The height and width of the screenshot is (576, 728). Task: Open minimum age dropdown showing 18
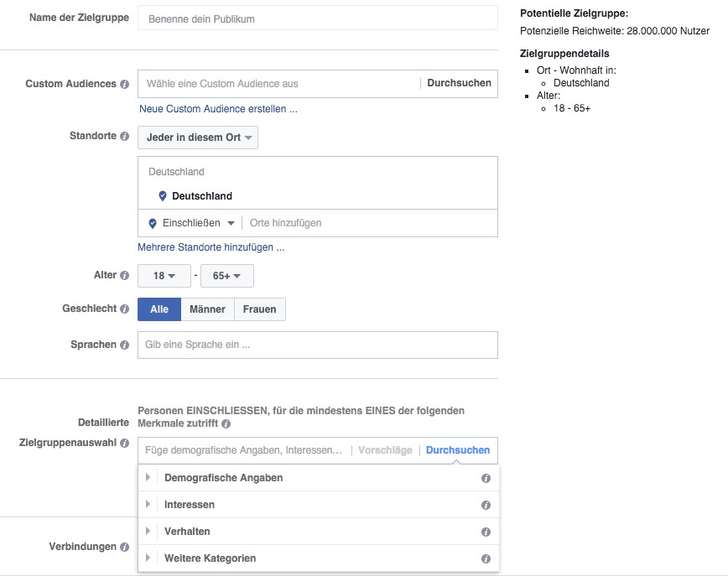click(x=164, y=276)
